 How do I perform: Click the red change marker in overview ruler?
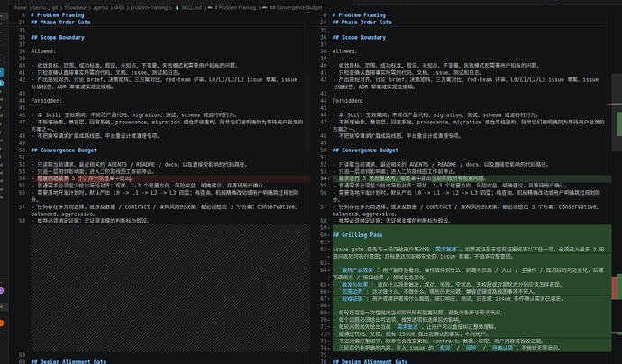[x=615, y=288]
